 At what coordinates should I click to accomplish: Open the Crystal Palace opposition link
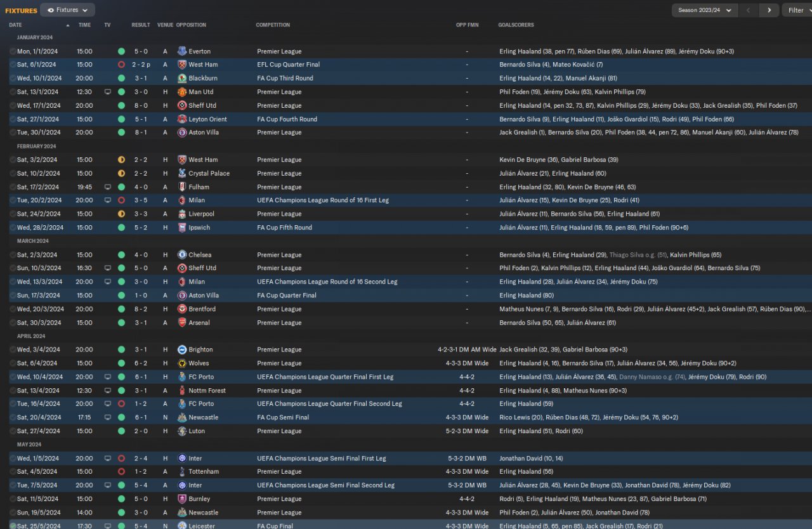point(209,173)
